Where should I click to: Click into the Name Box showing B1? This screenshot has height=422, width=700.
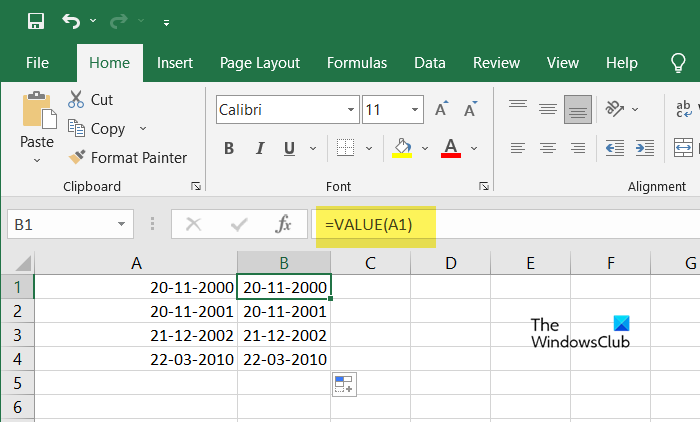tap(60, 224)
